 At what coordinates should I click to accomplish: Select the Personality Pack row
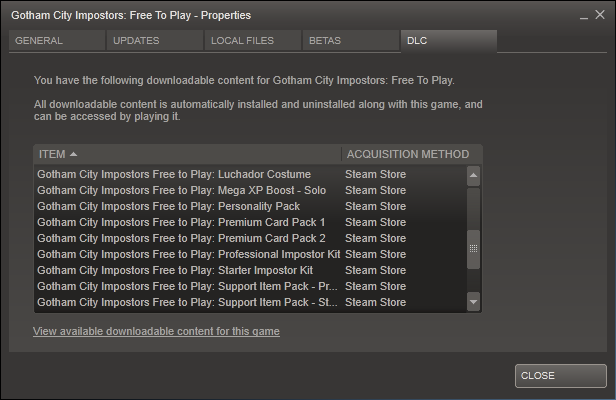coord(251,206)
